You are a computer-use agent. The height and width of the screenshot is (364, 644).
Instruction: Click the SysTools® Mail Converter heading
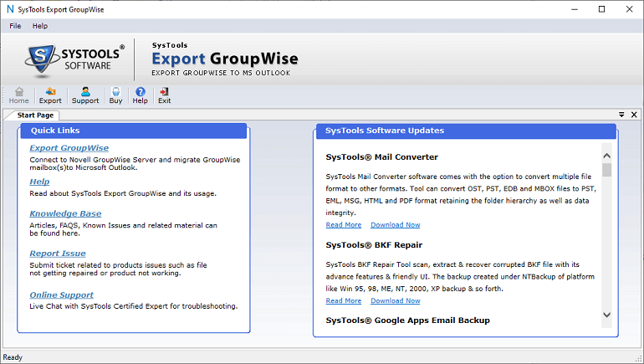381,157
